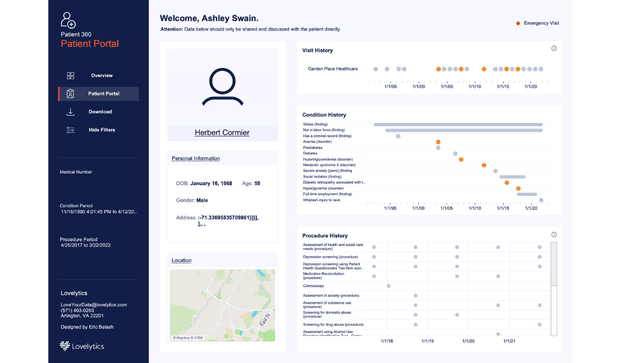This screenshot has height=363, width=640.
Task: Click the Diabetes condition label
Action: click(310, 154)
